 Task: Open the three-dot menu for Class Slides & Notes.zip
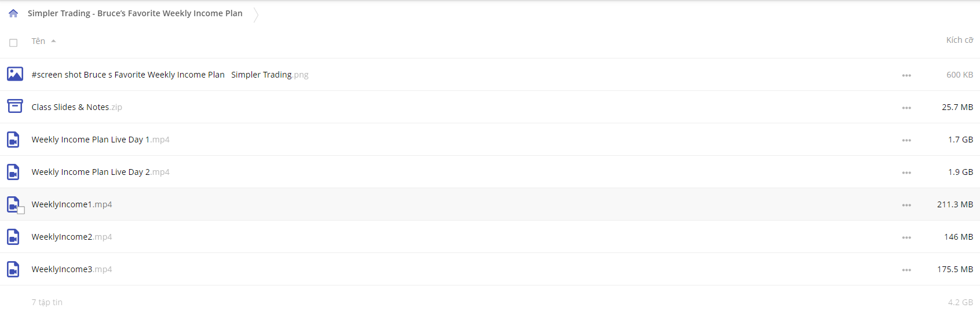[906, 108]
